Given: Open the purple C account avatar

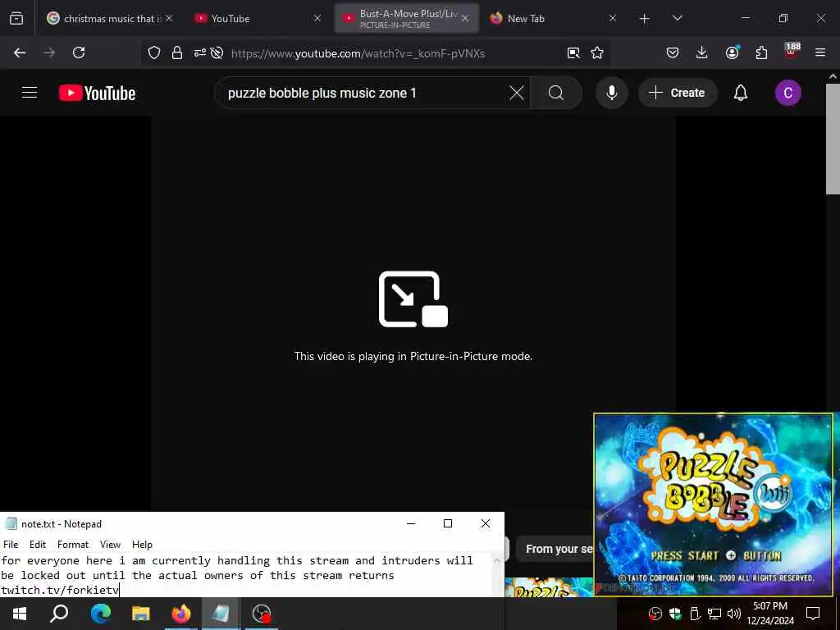Looking at the screenshot, I should pyautogui.click(x=788, y=93).
